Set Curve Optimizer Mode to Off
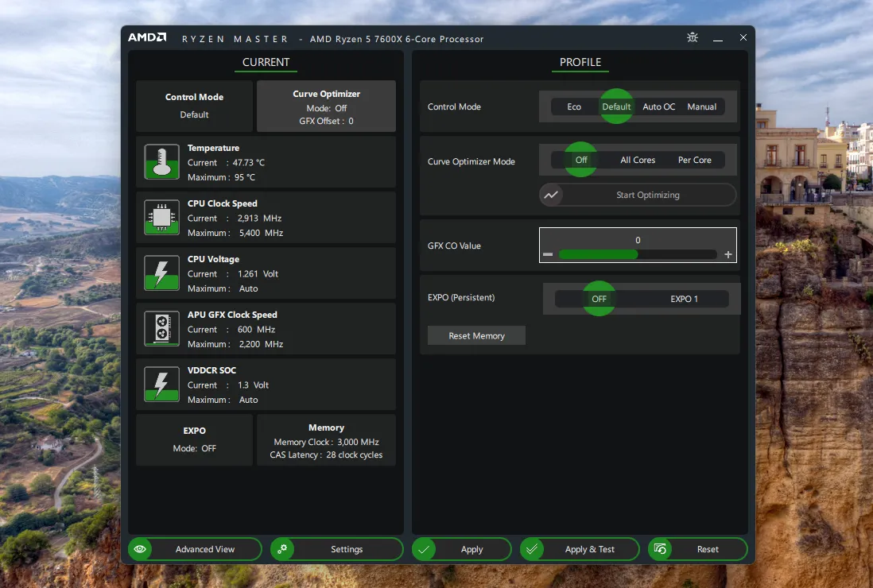Screen dimensions: 873x588 pos(580,160)
